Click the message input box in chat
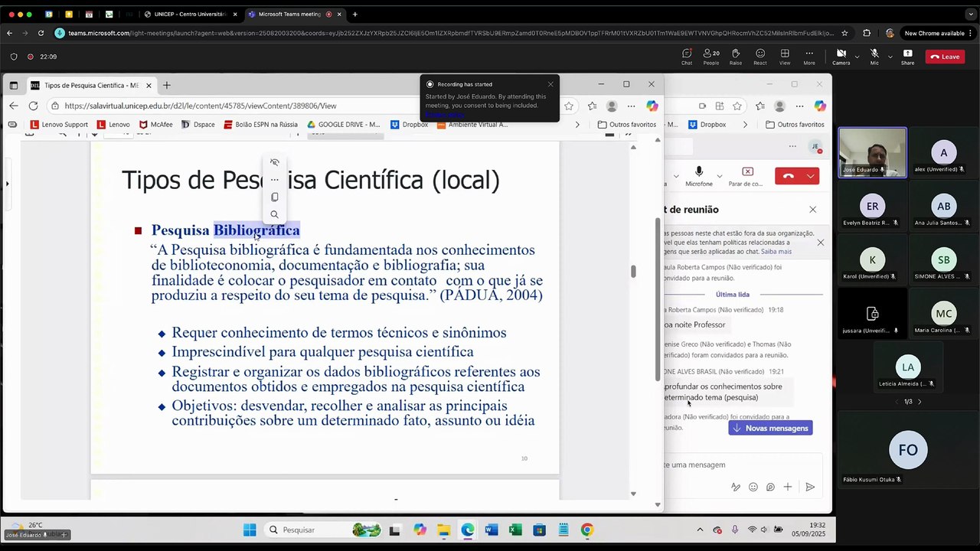 743,465
